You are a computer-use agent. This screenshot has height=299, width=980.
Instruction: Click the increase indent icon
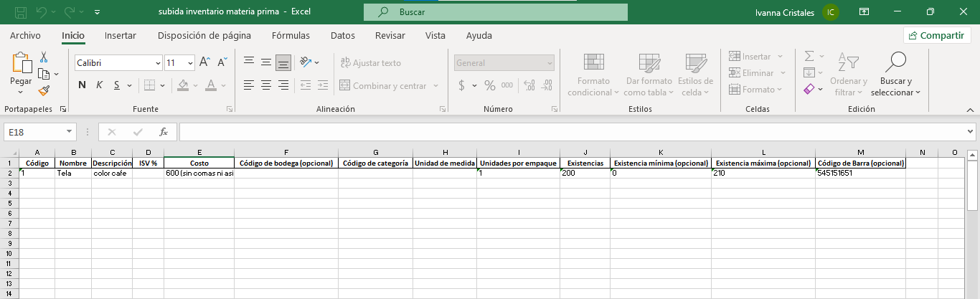click(322, 85)
